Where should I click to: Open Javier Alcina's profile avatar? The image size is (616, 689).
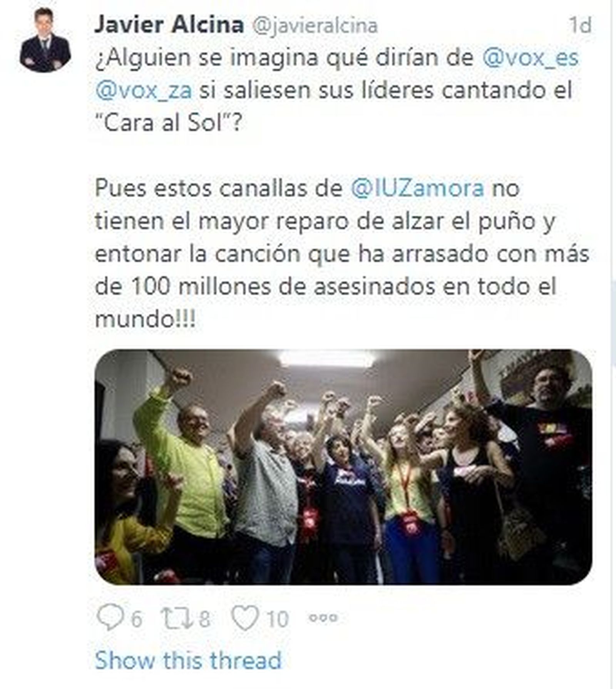coord(45,40)
